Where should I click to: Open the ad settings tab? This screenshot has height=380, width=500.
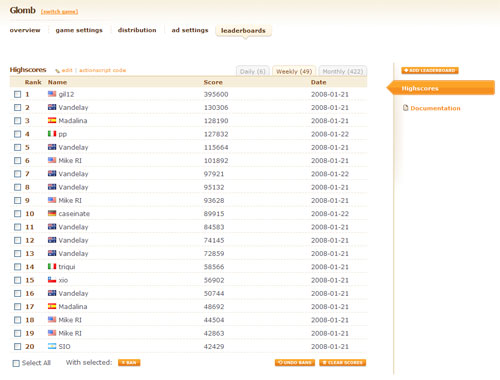pyautogui.click(x=190, y=30)
